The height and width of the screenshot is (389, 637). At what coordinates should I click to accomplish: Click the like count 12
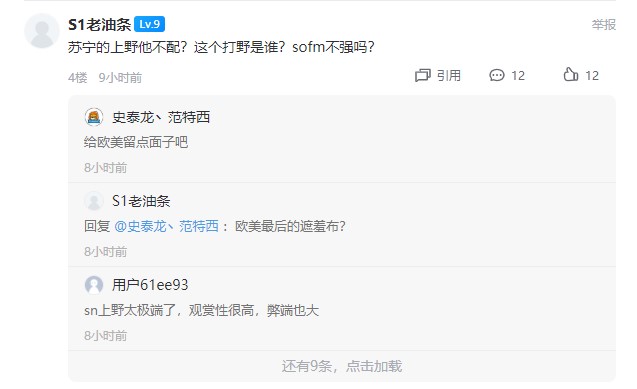pos(592,76)
